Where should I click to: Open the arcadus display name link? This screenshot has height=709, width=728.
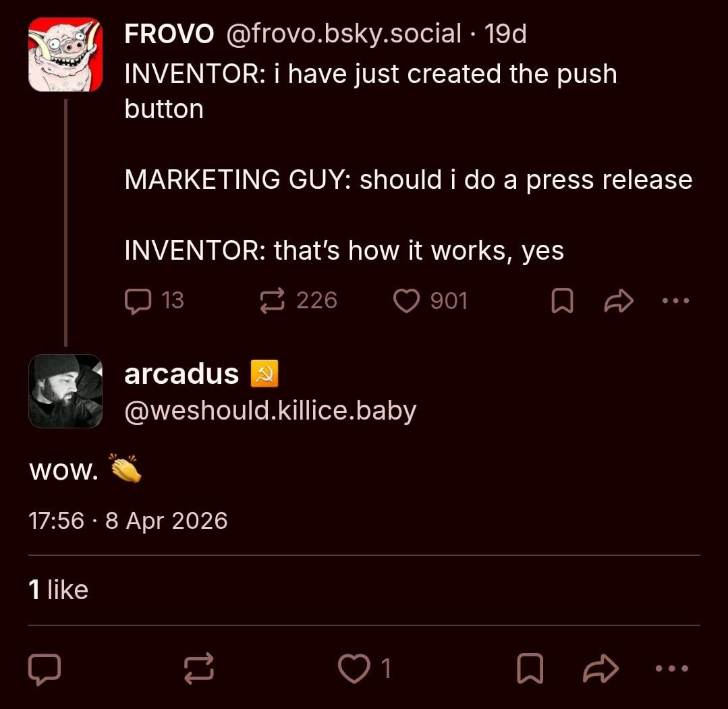[181, 374]
